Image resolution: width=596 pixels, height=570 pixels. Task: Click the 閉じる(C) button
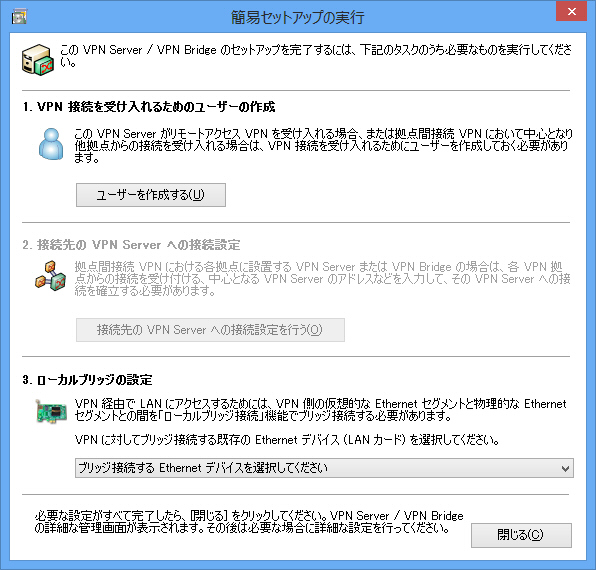pos(521,535)
